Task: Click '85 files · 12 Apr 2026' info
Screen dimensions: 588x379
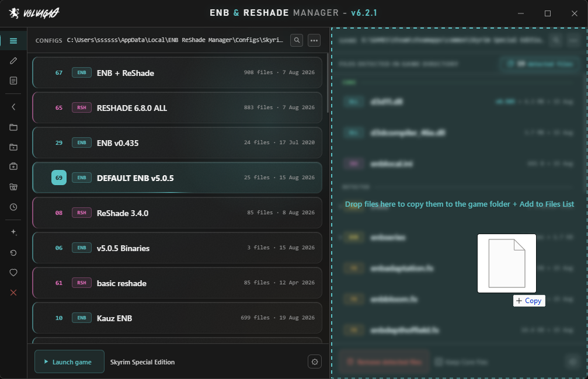Action: pyautogui.click(x=279, y=283)
